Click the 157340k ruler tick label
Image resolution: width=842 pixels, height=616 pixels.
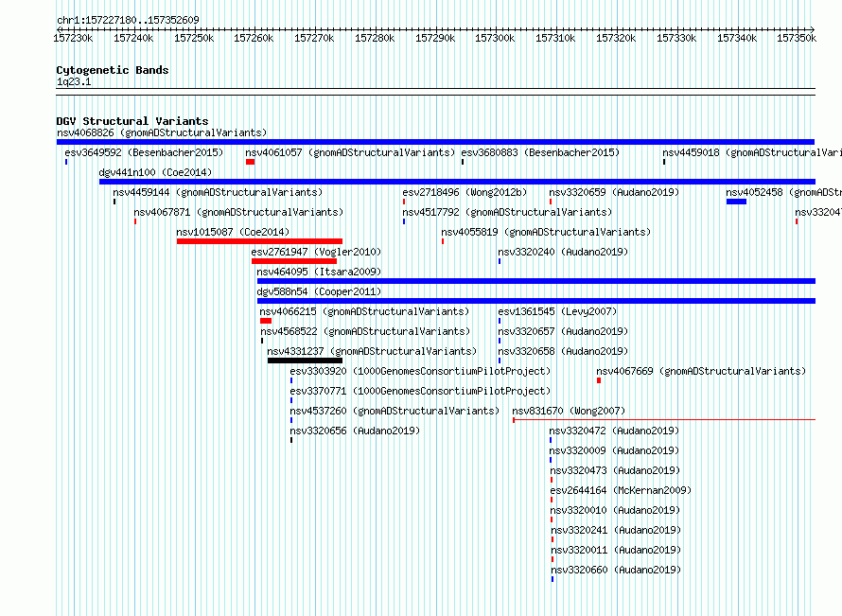pos(737,38)
